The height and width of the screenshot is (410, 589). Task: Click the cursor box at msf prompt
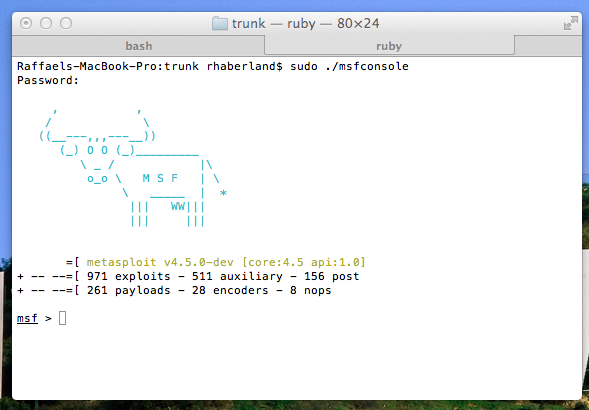63,318
